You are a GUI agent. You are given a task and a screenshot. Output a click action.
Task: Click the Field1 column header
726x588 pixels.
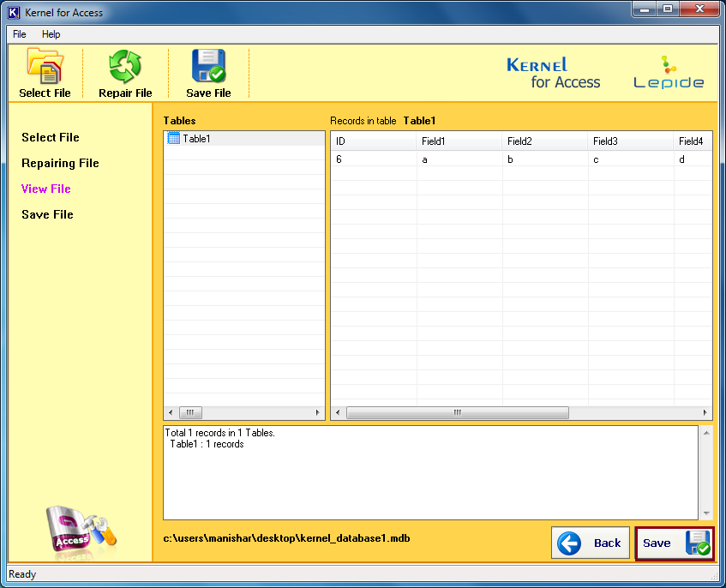[x=459, y=141]
